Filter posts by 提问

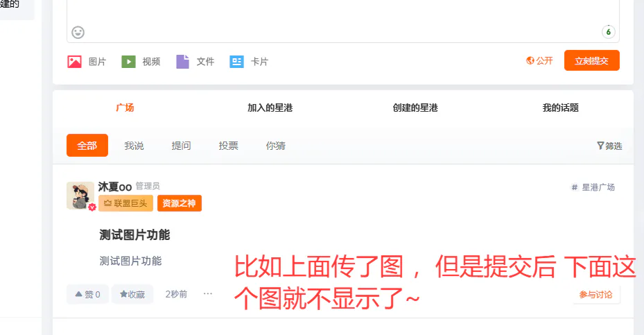[x=181, y=146]
